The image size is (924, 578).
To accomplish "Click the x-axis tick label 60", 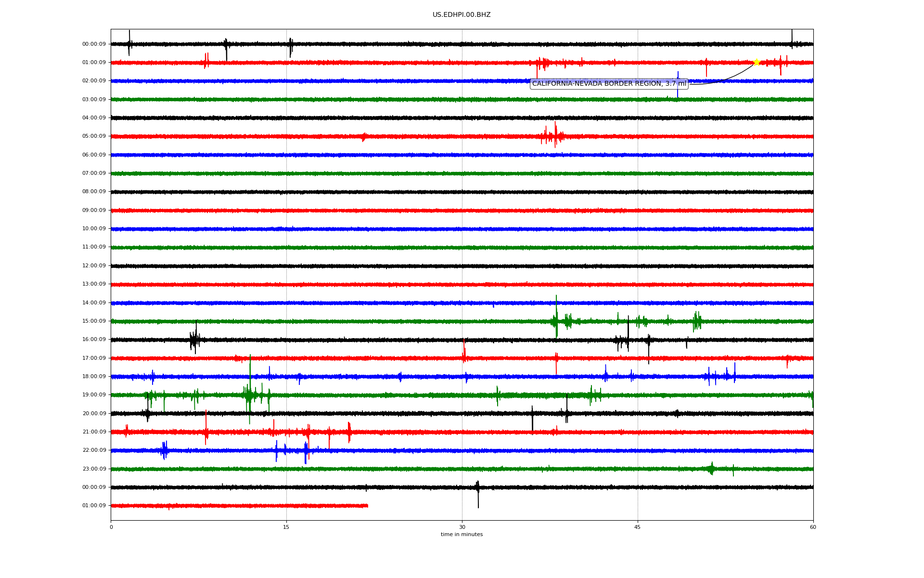I will pos(813,527).
